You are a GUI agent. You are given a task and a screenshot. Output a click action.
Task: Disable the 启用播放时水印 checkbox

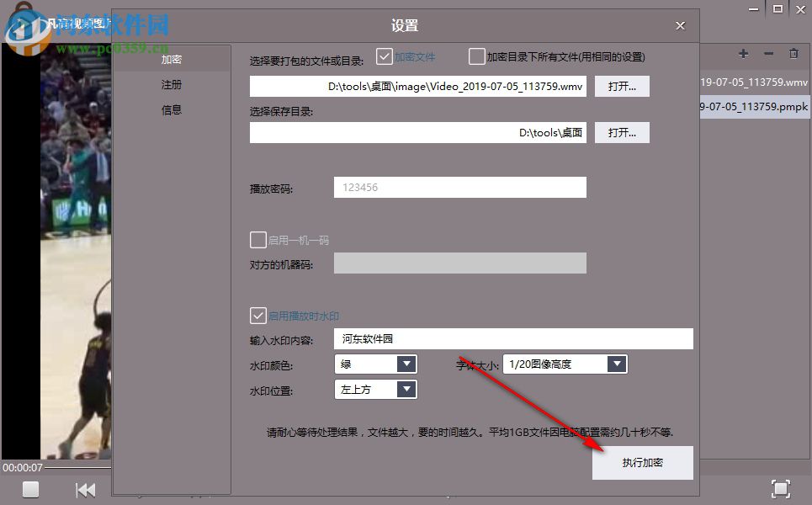258,316
